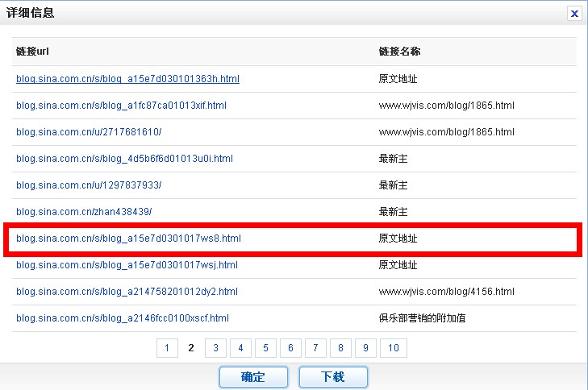Go to page 3 of results
588x390 pixels.
click(215, 348)
